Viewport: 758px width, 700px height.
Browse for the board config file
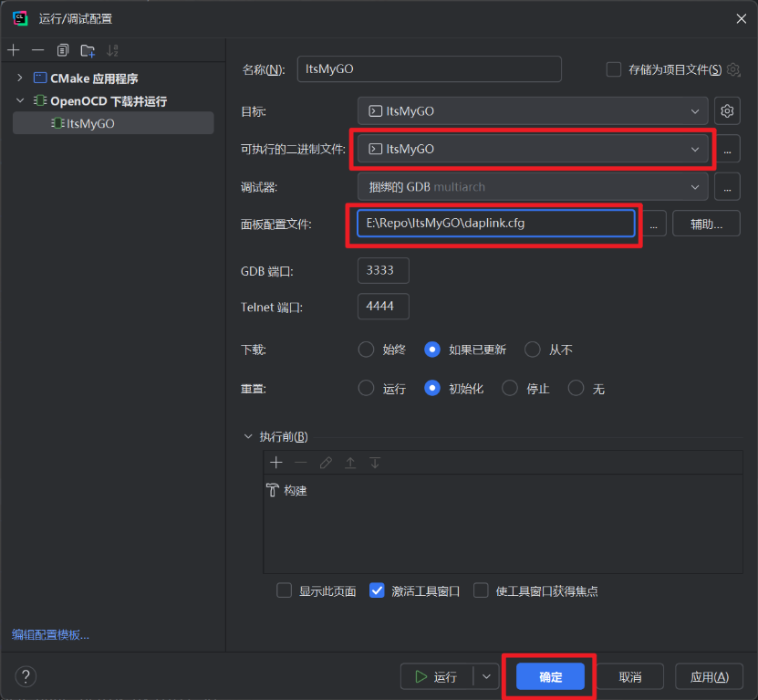tap(654, 224)
